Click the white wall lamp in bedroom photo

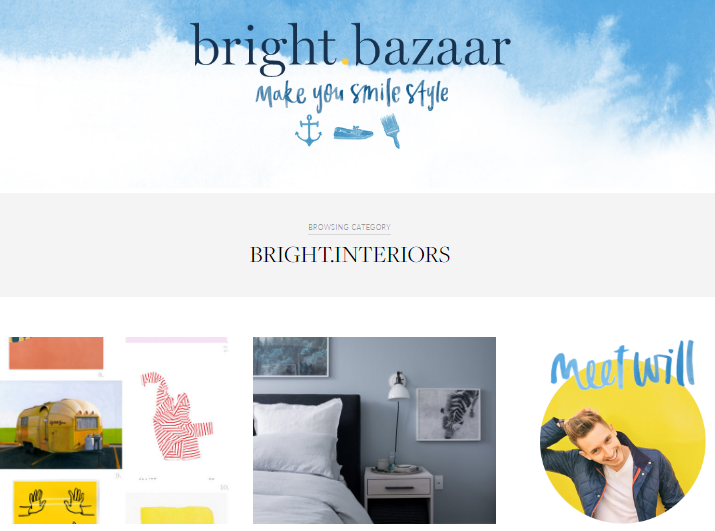click(x=399, y=386)
